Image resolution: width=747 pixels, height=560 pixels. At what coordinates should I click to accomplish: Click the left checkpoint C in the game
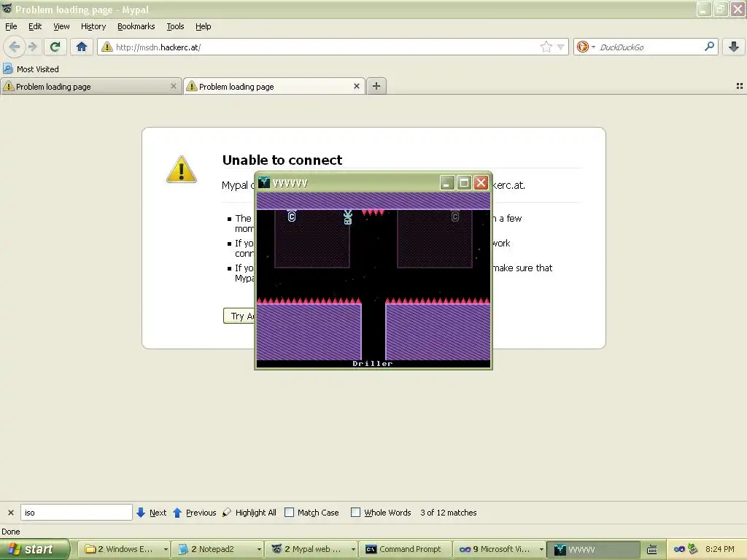click(x=292, y=216)
